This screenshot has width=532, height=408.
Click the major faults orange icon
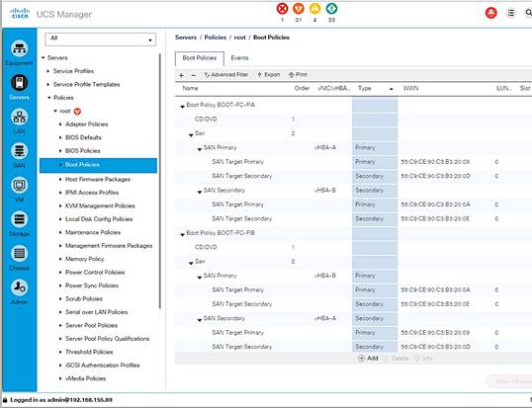[x=299, y=9]
